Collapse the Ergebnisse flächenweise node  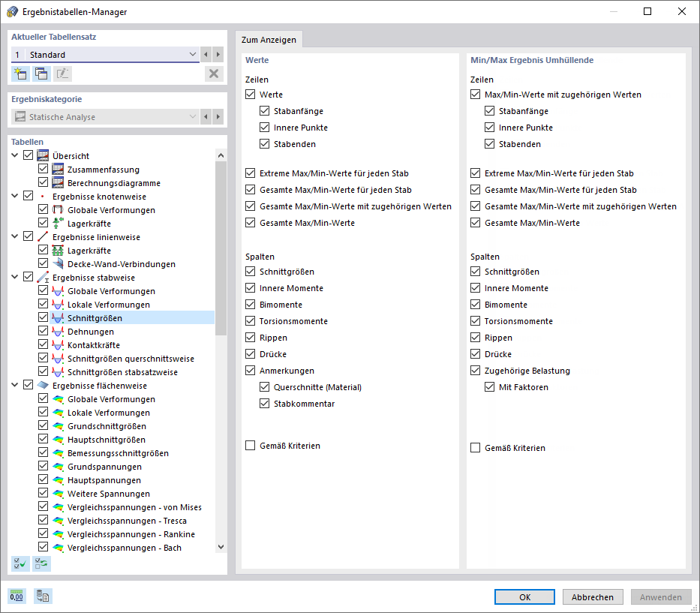coord(15,385)
